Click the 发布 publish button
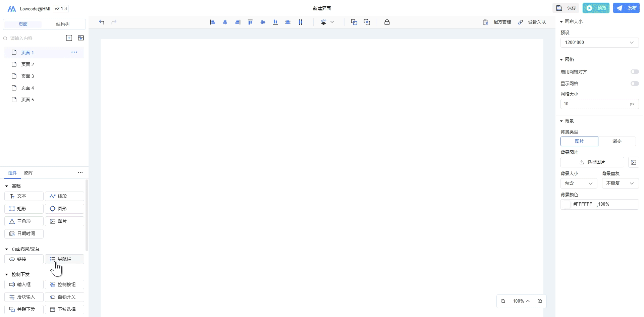The width and height of the screenshot is (644, 317). click(x=626, y=8)
